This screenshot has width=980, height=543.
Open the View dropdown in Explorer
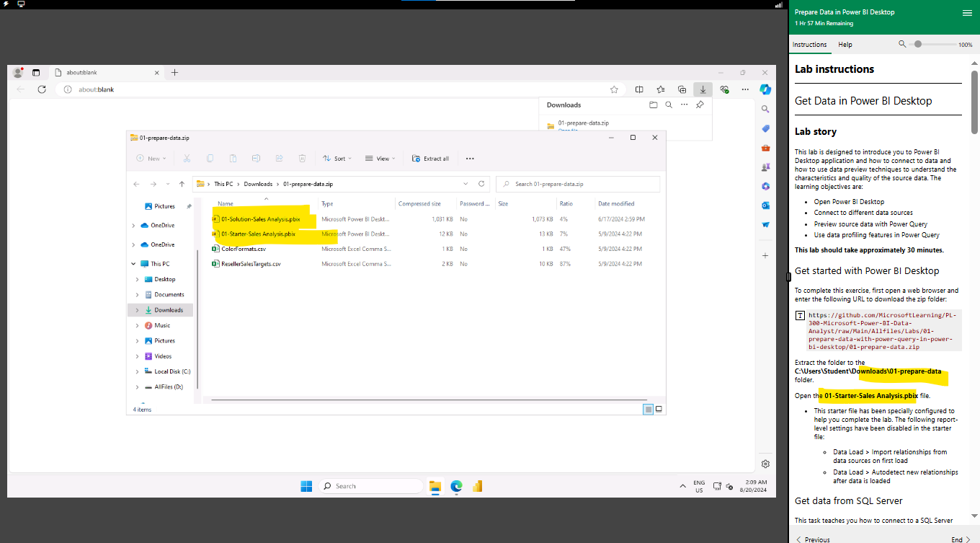[x=380, y=159]
